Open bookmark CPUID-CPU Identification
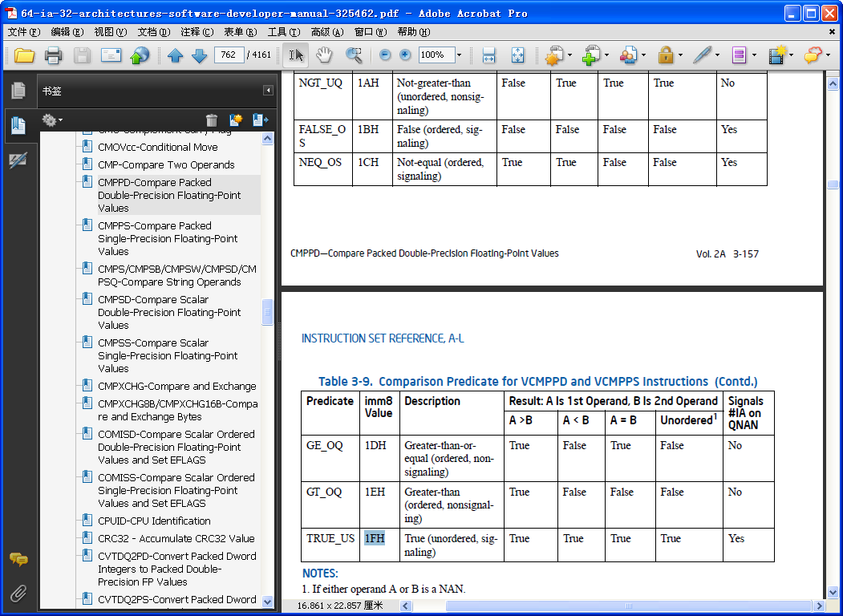The height and width of the screenshot is (616, 843). (x=154, y=521)
